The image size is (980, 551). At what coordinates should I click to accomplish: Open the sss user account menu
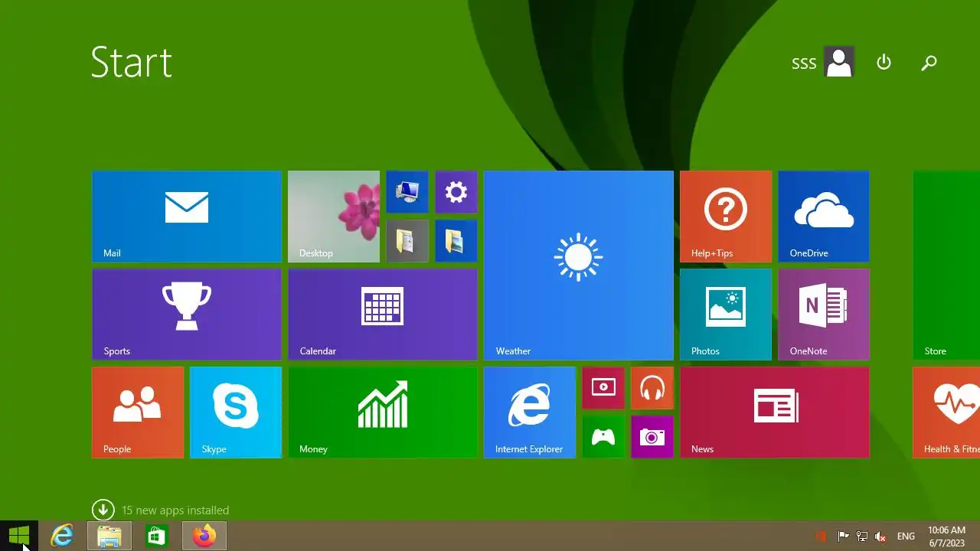(x=823, y=63)
